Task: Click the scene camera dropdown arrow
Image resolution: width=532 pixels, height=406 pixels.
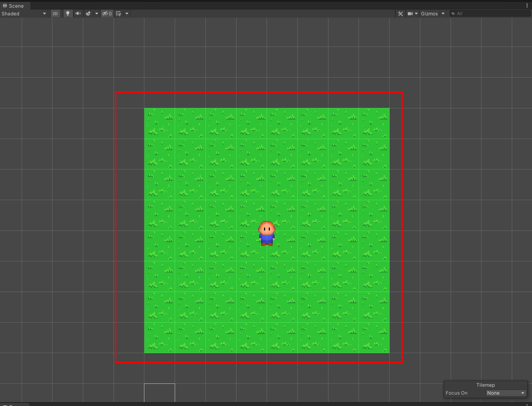Action: click(416, 13)
